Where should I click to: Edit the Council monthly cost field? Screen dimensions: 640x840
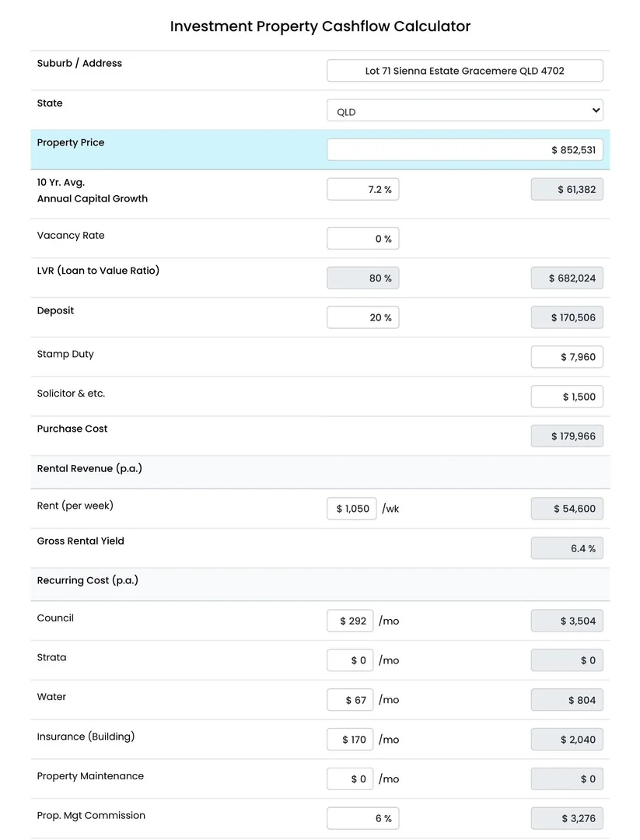tap(350, 621)
